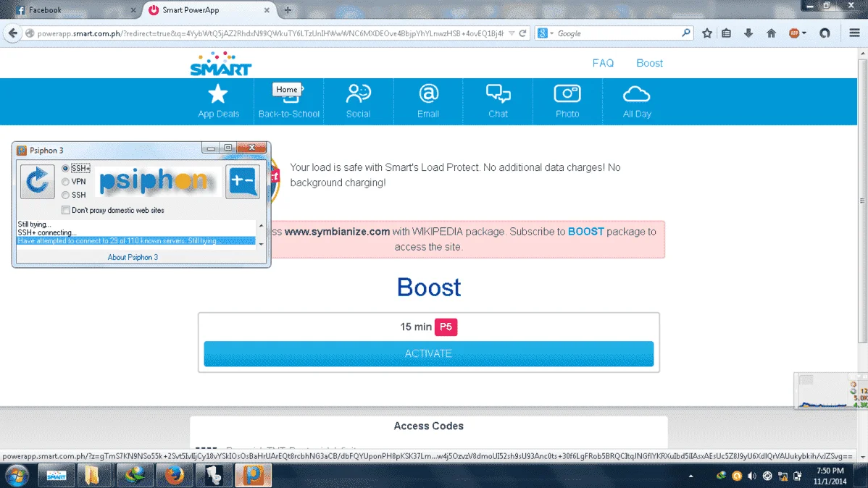Screen dimensions: 868x488
Task: Open a new browser tab
Action: (288, 10)
